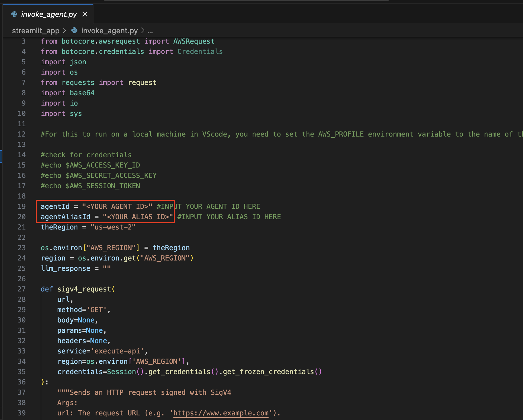Click comment #echo $AWS_SESSION_TOKEN
This screenshot has height=420, width=523.
tap(90, 186)
